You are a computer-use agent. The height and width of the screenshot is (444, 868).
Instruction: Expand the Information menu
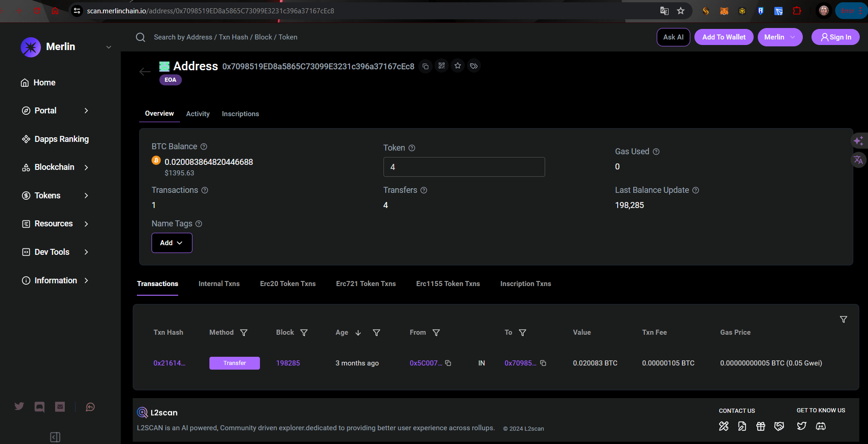55,281
